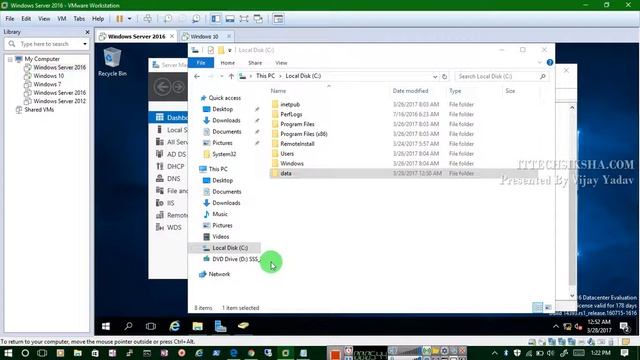Open Server Manager on the guest taskbar
The height and width of the screenshot is (360, 640).
220,326
